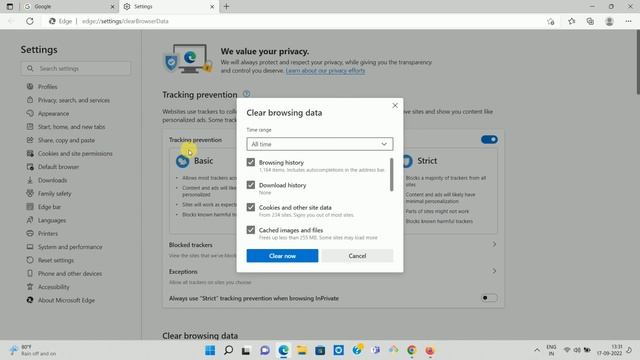This screenshot has height=360, width=640.
Task: Click the Search settings field
Action: (76, 69)
